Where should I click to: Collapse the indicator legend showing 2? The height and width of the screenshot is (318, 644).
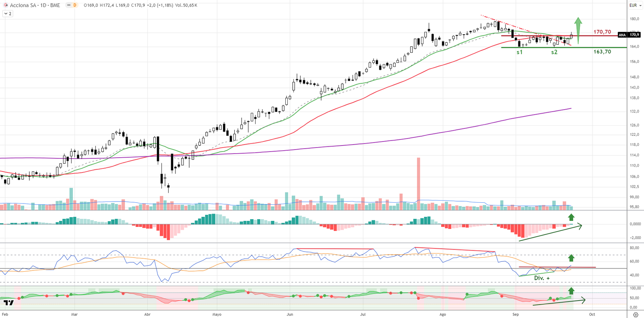[8, 14]
